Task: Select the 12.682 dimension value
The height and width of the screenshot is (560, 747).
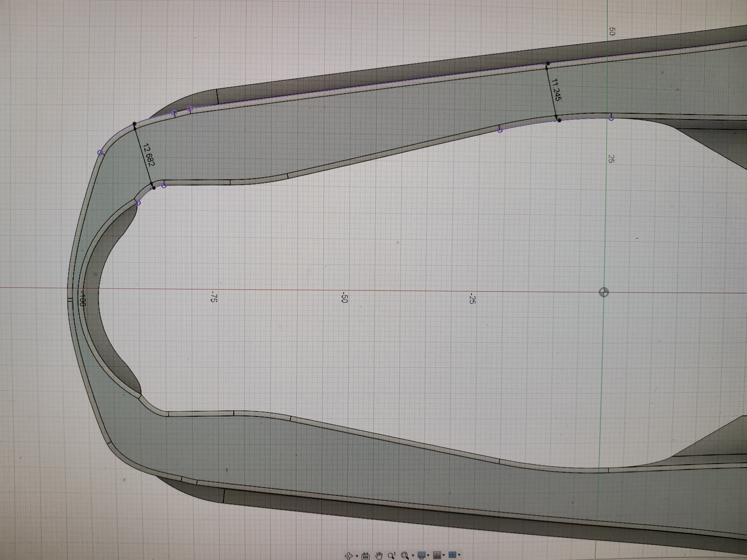Action: pyautogui.click(x=149, y=155)
